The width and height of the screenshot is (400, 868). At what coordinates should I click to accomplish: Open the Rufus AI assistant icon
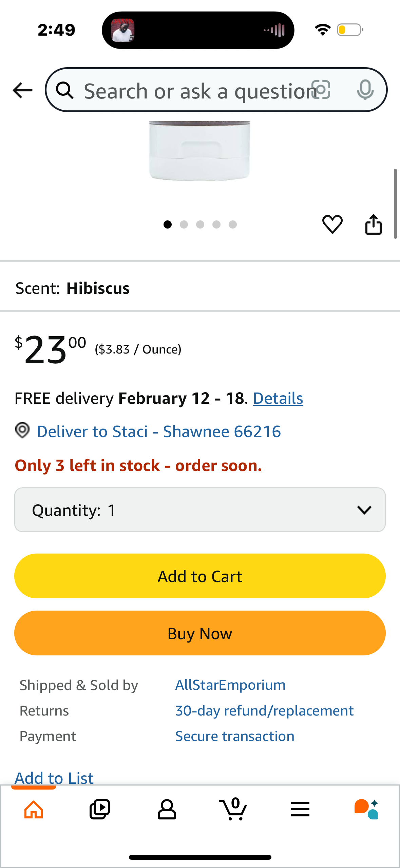[366, 810]
